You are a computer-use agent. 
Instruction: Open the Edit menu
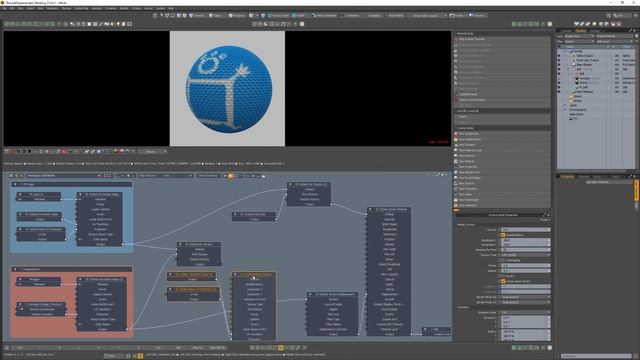[12, 8]
